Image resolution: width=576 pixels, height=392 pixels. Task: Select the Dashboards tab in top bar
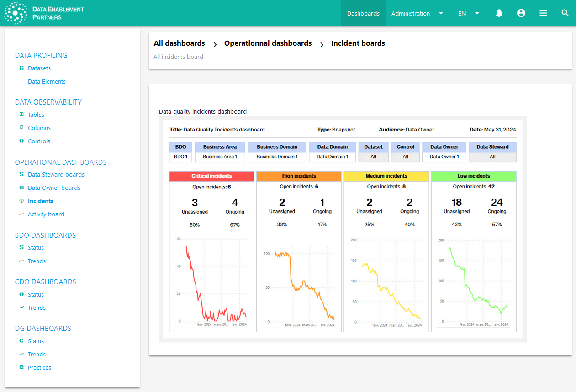[363, 13]
